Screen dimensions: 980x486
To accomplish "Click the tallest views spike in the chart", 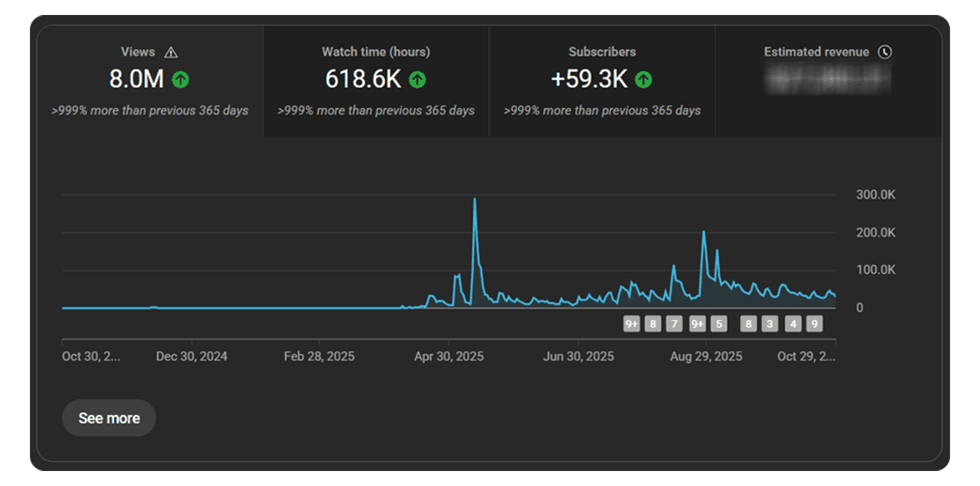I will pos(475,199).
